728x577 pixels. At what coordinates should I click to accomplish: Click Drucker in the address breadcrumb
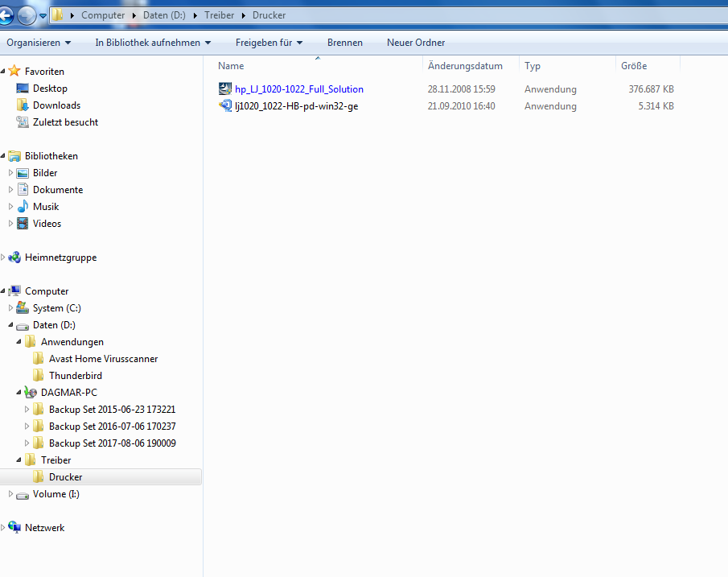click(269, 15)
